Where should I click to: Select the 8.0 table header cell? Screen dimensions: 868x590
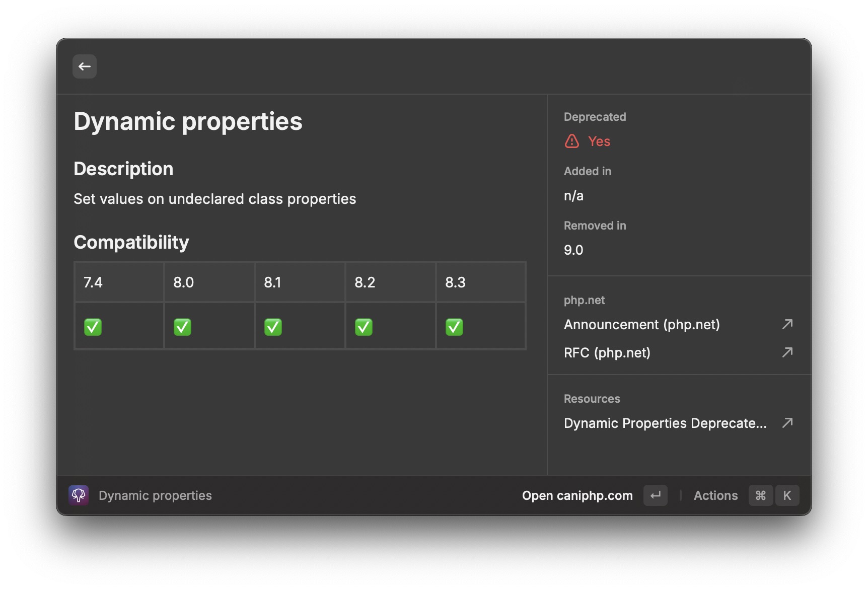tap(209, 282)
